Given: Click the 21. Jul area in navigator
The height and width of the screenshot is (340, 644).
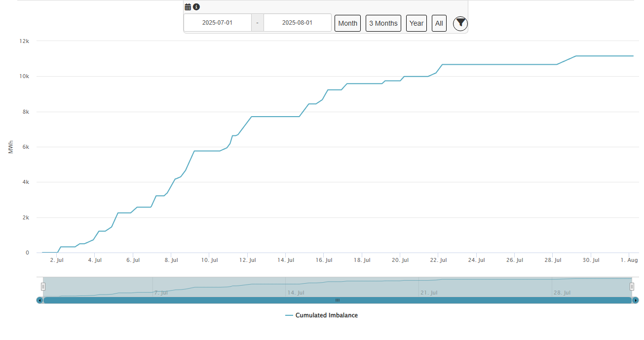Looking at the screenshot, I should (429, 293).
